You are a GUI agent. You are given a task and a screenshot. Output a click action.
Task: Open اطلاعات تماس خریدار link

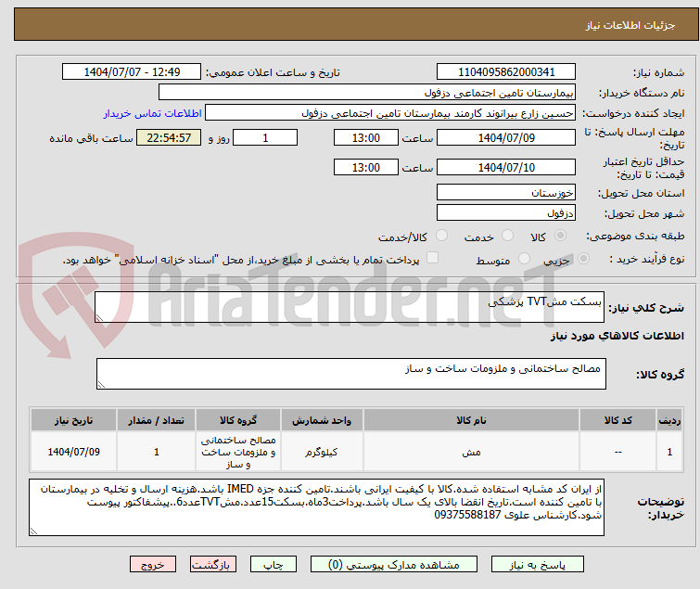153,113
